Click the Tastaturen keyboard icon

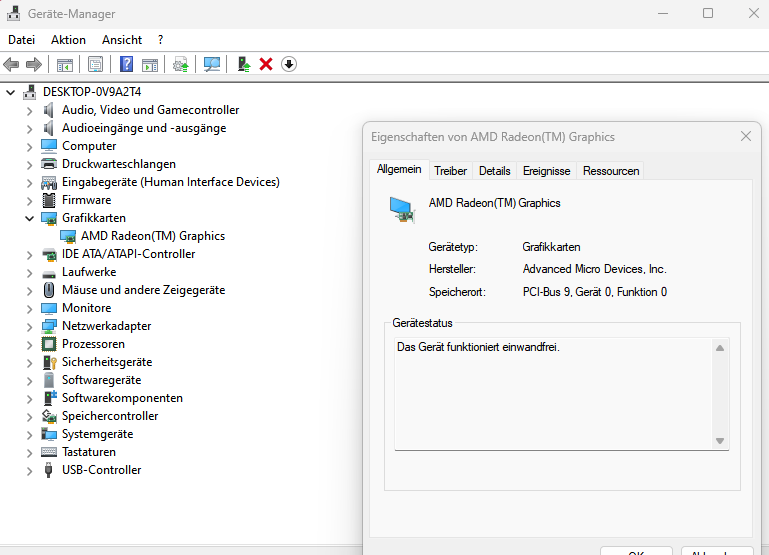coord(49,452)
